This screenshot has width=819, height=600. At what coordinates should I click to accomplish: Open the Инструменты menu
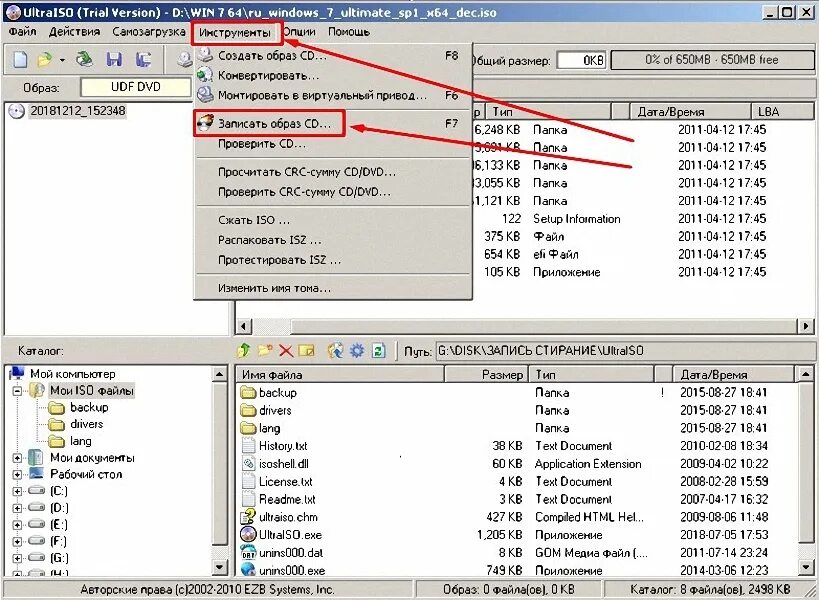pyautogui.click(x=235, y=33)
